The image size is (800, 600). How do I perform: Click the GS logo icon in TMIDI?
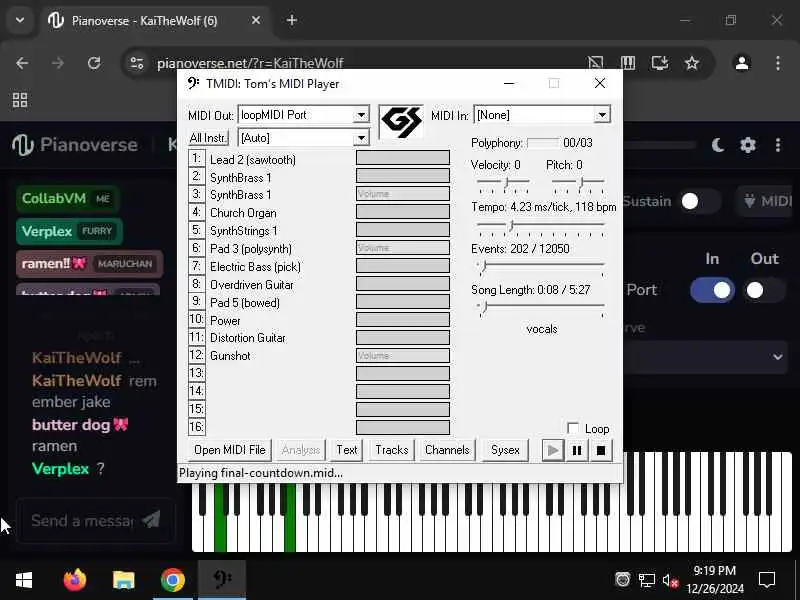(x=402, y=122)
